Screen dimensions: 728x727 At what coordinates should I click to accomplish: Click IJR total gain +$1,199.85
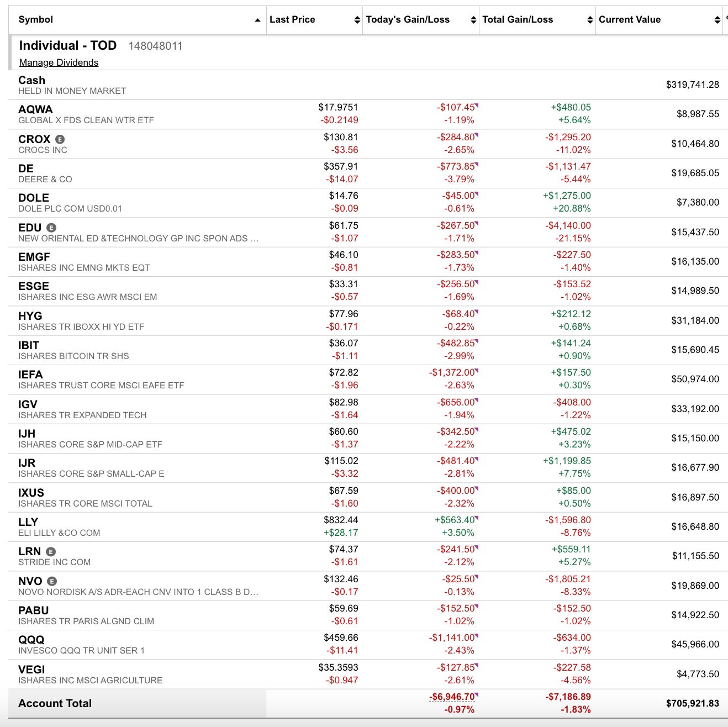pos(567,461)
